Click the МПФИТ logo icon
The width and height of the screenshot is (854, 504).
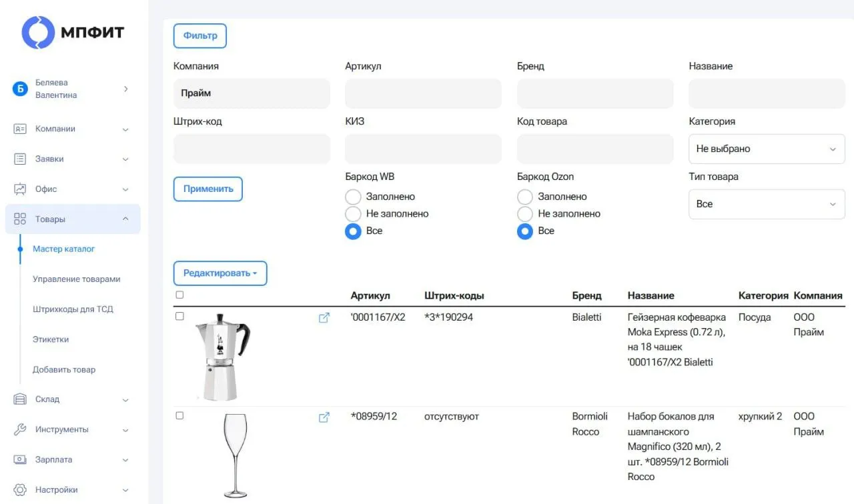pyautogui.click(x=38, y=33)
